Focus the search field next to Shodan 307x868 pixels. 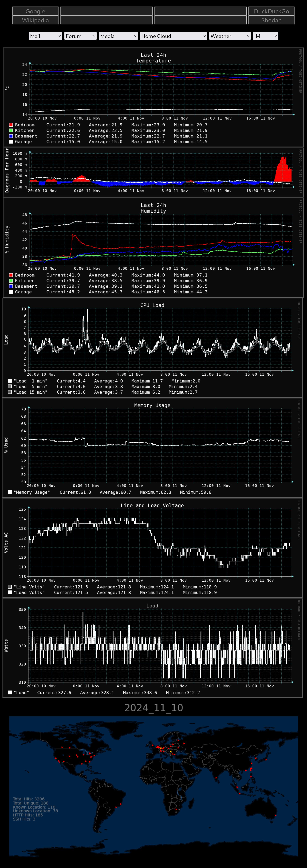pyautogui.click(x=200, y=20)
